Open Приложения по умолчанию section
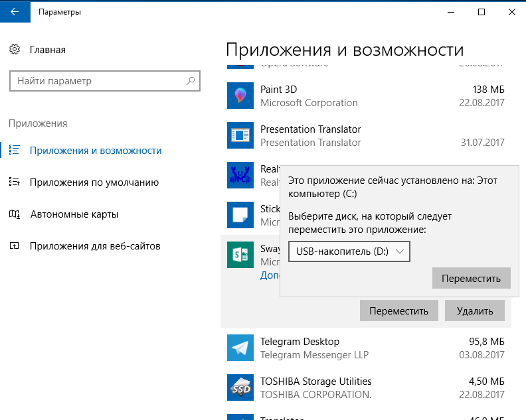Viewport: 526px width, 420px height. [94, 182]
